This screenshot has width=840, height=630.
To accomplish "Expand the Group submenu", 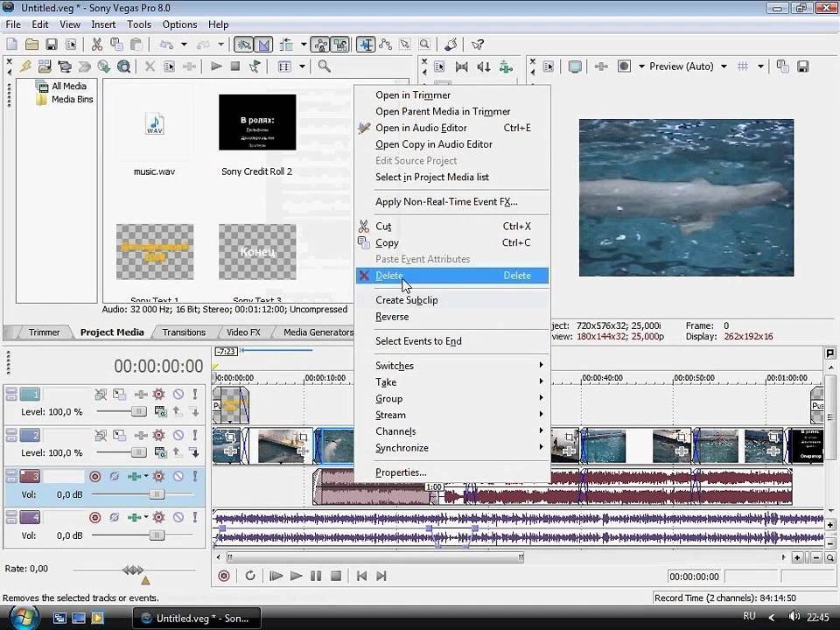I will (x=452, y=399).
